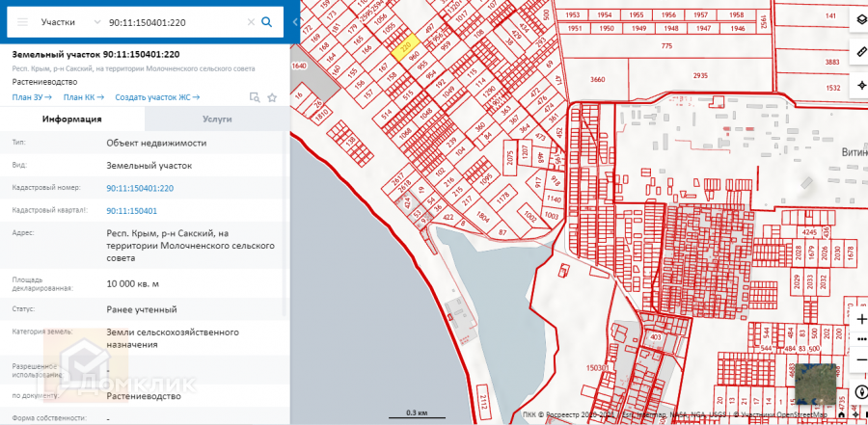Click the find-on-map icon beside the star
868x425 pixels.
coord(255,97)
